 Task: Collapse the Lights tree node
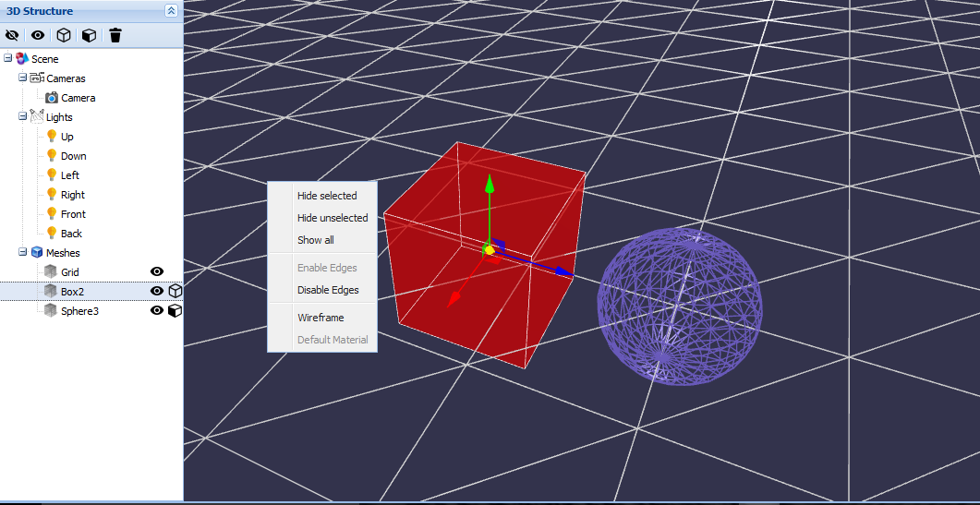click(x=22, y=116)
